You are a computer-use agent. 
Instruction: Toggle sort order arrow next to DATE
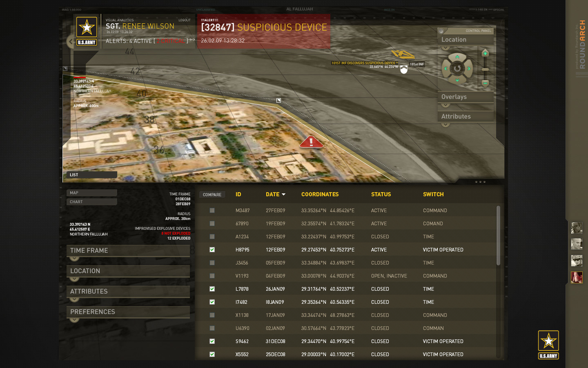[283, 195]
